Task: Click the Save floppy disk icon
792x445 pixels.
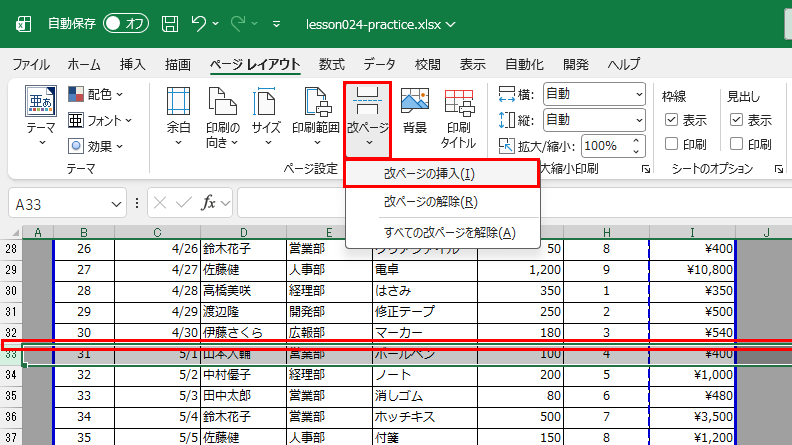Action: (x=170, y=24)
